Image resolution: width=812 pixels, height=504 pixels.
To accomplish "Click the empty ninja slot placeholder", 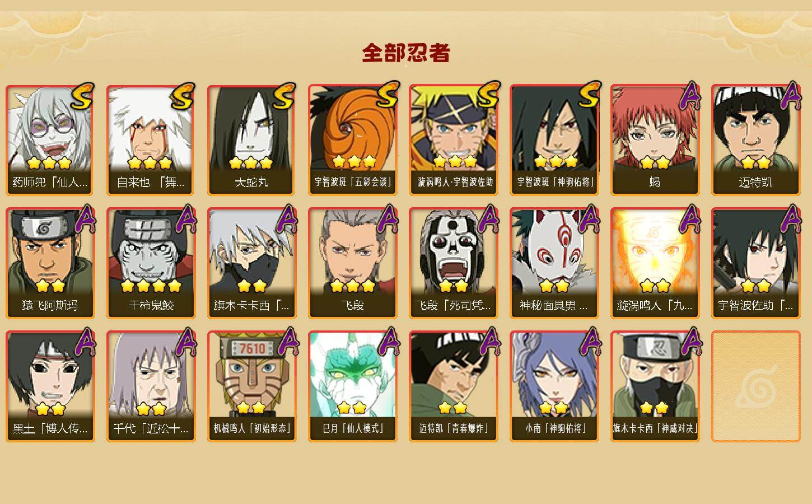I will 756,386.
